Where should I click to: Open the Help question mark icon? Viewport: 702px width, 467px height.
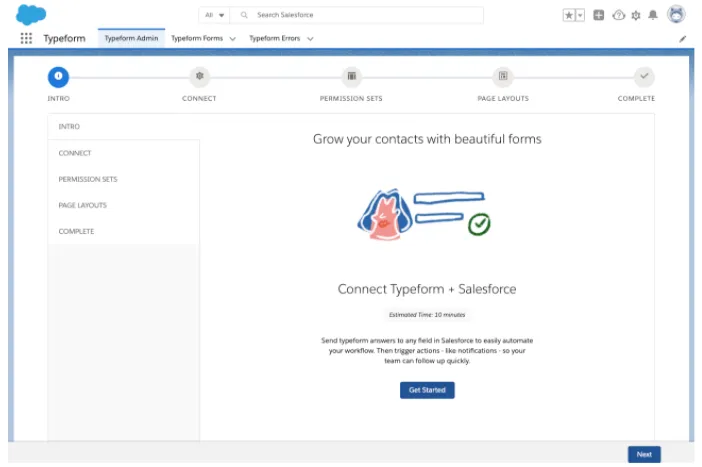[619, 15]
